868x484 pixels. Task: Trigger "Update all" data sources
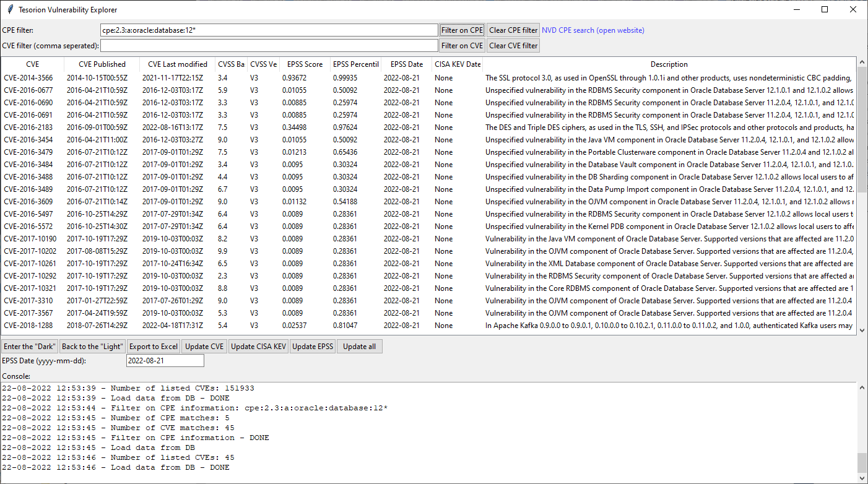[359, 346]
